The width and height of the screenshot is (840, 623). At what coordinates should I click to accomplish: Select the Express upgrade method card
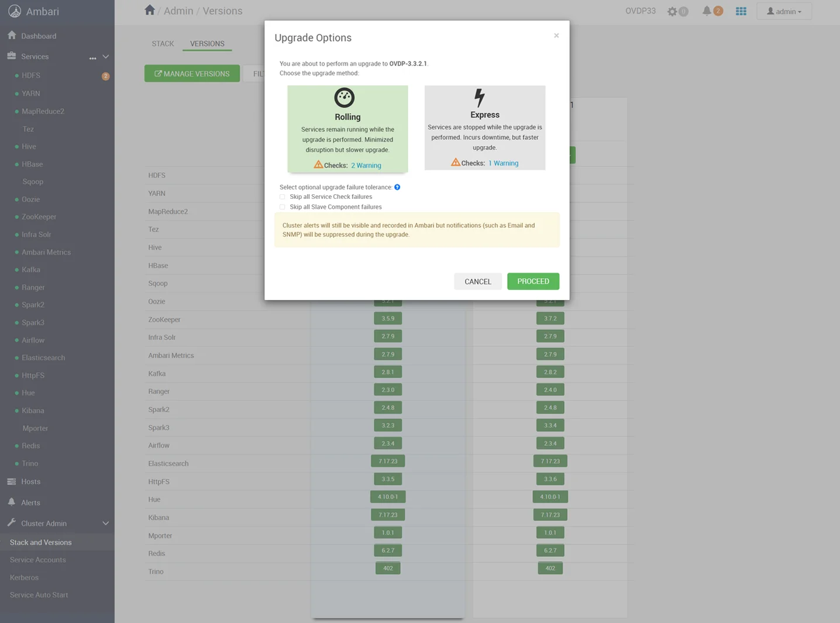click(485, 128)
